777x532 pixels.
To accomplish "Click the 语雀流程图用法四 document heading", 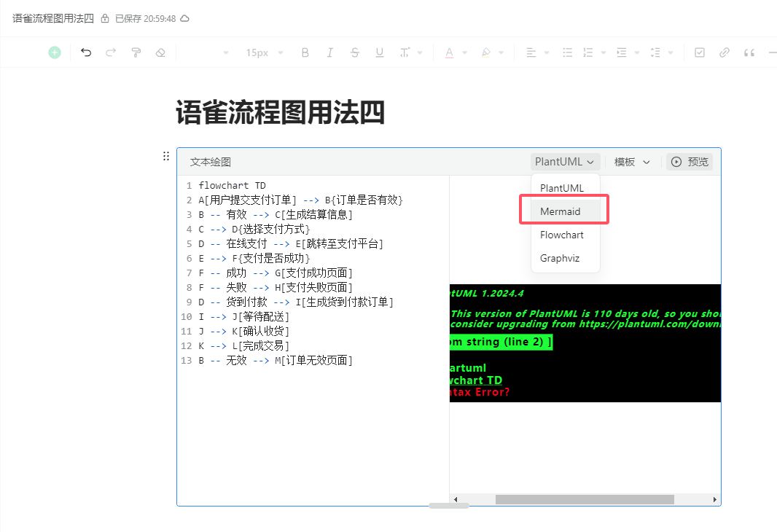I will click(x=281, y=112).
